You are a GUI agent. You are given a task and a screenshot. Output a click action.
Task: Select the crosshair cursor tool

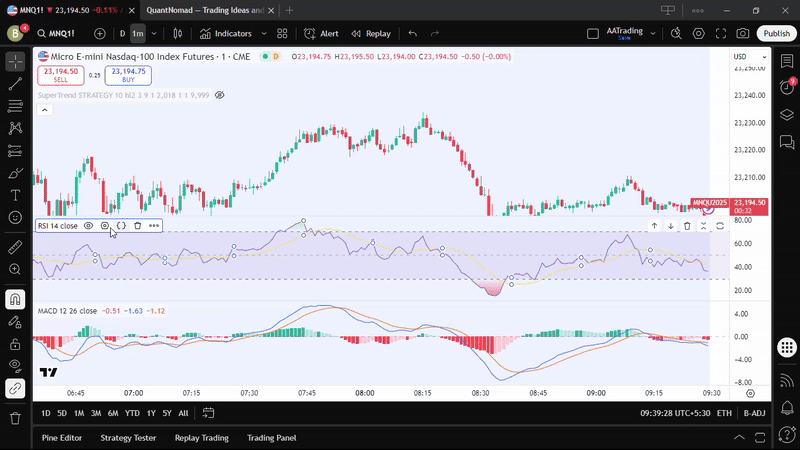[x=15, y=62]
